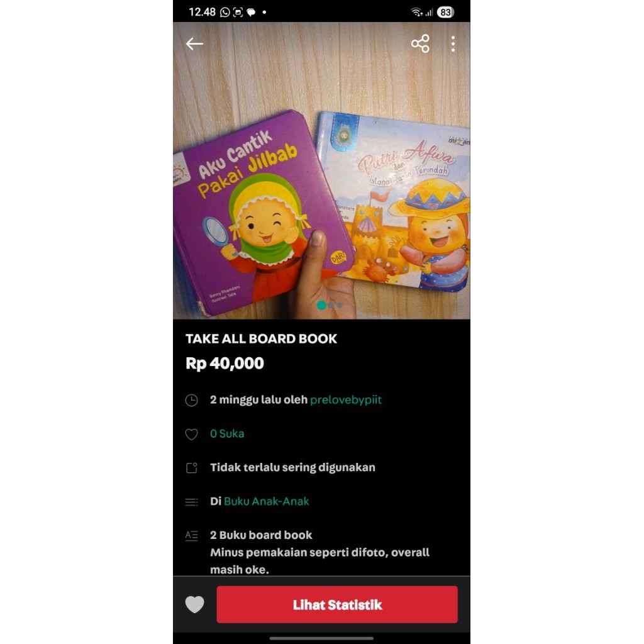Tap the condition tag icon
The image size is (644, 644).
(191, 468)
